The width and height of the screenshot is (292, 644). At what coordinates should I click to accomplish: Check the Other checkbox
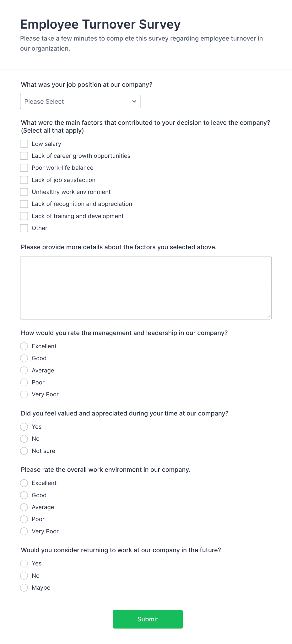pyautogui.click(x=24, y=228)
